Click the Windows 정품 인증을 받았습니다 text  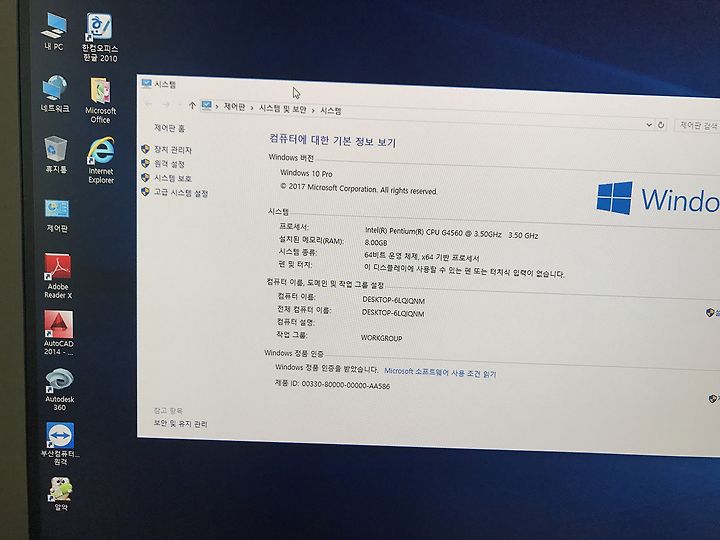pos(326,368)
